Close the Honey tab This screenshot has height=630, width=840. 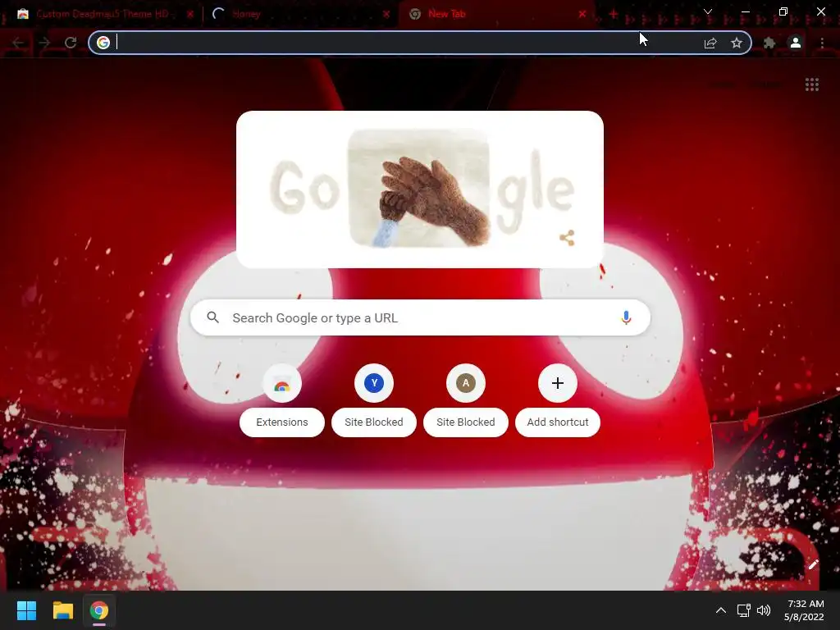click(x=386, y=15)
